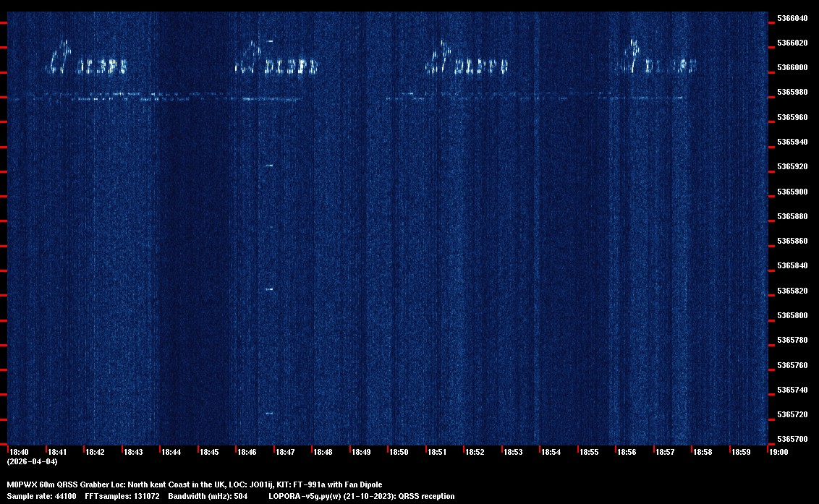Viewport: 819px width, 504px height.
Task: Click the 18:59 time axis label
Action: [x=741, y=452]
